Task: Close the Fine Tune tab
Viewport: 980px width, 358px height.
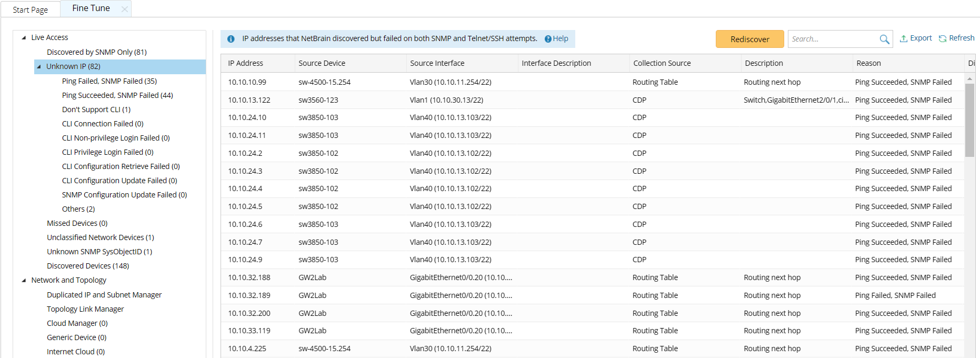Action: (125, 9)
